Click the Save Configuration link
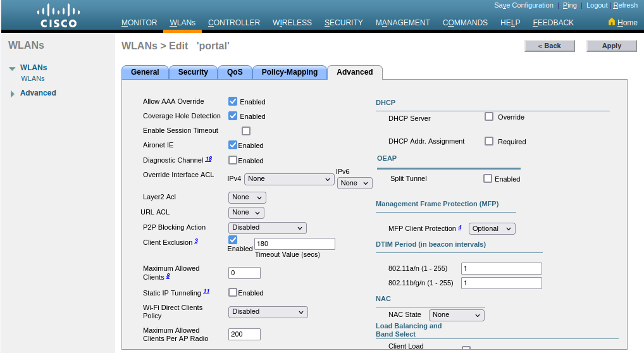 523,5
